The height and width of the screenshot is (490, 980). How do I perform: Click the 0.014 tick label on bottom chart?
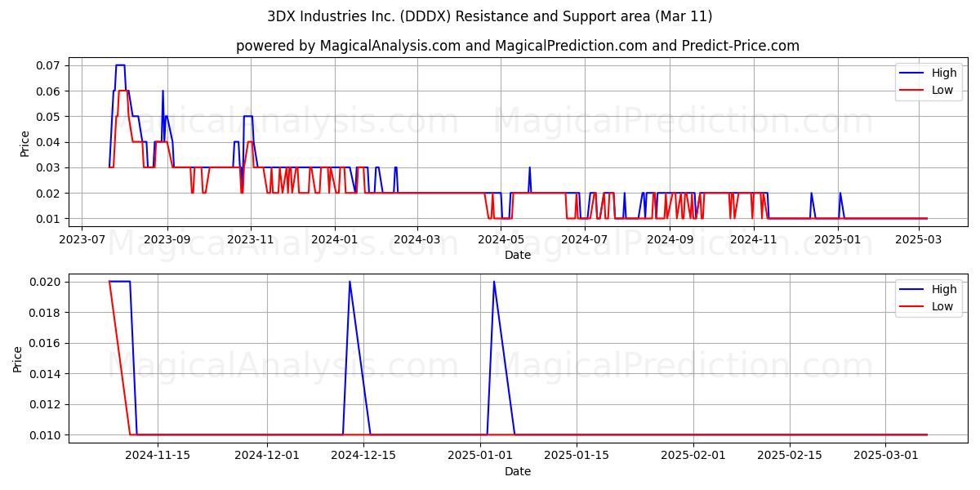(x=47, y=374)
